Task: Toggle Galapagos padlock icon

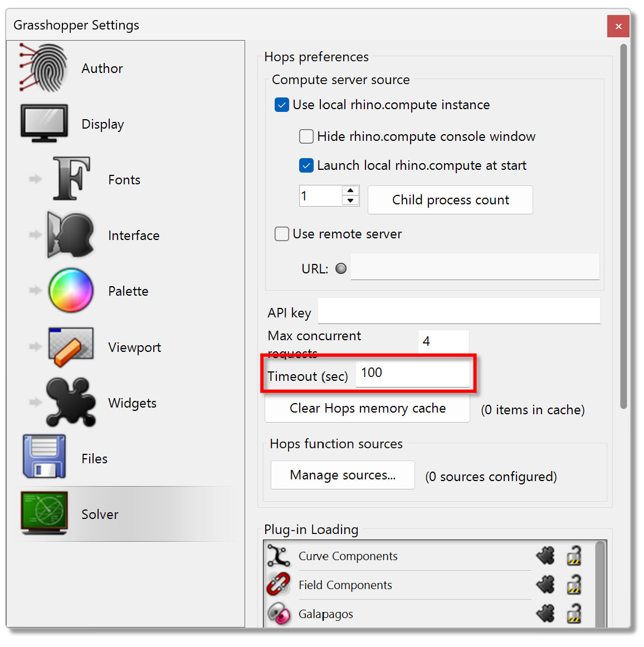Action: (574, 613)
